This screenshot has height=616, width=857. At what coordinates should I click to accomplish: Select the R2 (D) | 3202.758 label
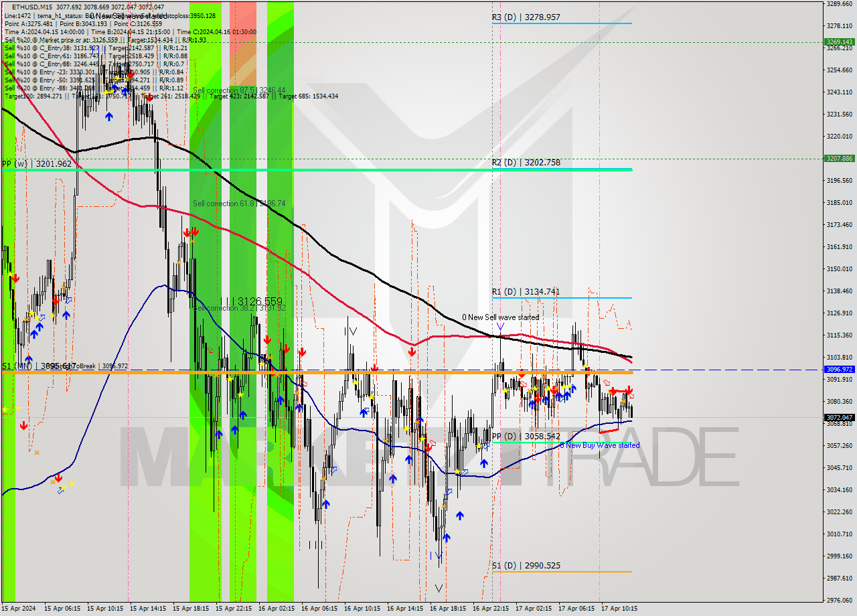[526, 162]
